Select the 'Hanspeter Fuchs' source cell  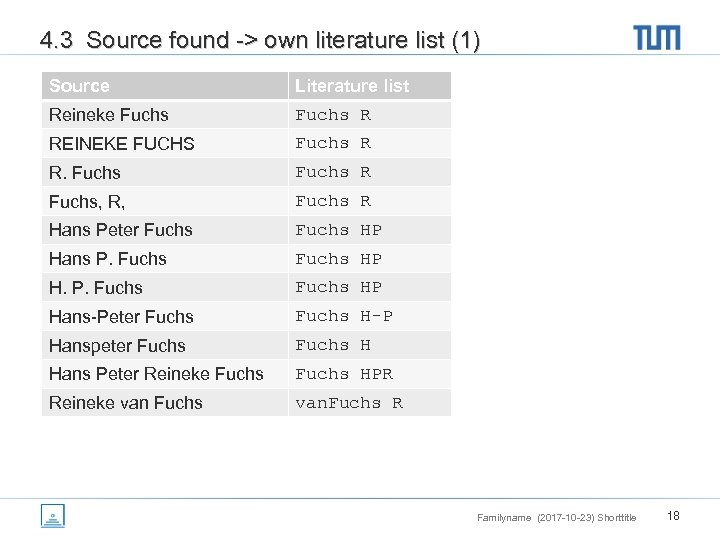[x=117, y=346]
